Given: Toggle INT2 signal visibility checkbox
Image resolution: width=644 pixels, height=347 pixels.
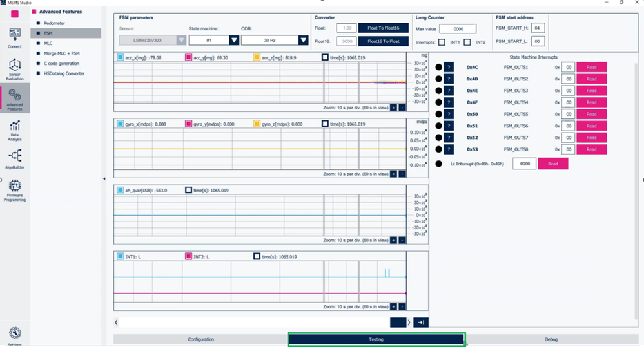Looking at the screenshot, I should (x=188, y=256).
